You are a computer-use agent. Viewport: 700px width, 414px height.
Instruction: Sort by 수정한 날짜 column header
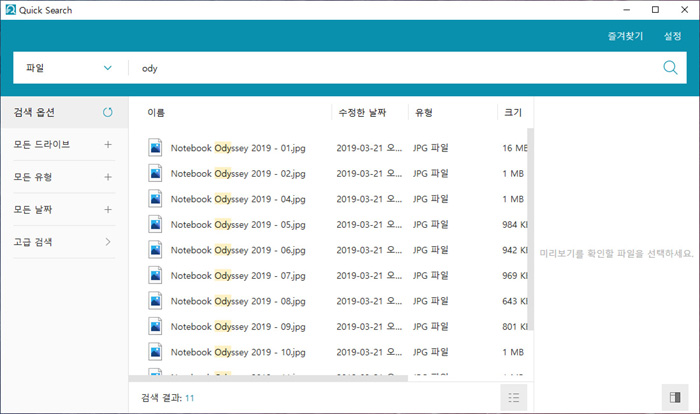pos(362,113)
